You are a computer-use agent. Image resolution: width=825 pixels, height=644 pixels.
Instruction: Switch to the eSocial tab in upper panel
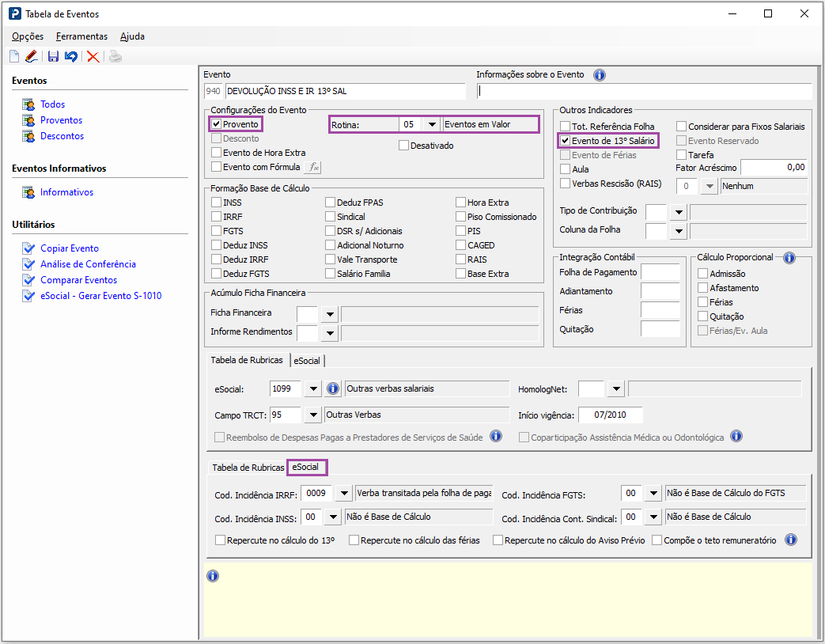(307, 361)
